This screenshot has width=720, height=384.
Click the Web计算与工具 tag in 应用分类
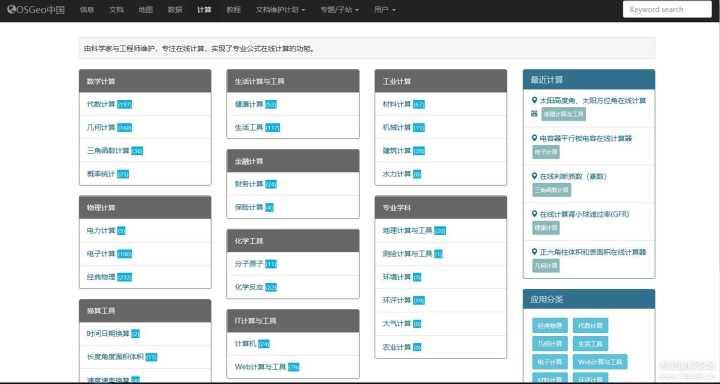coord(600,362)
